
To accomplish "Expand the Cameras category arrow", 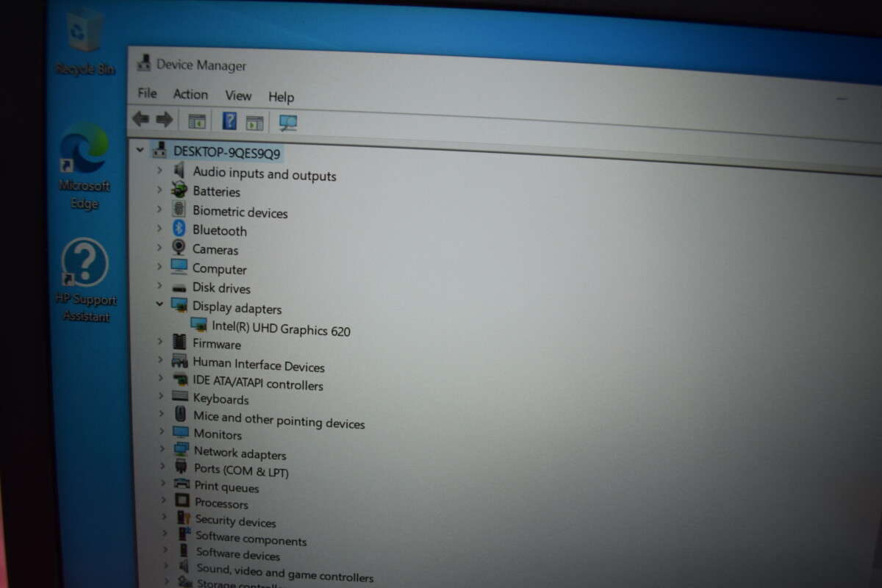I will [159, 247].
